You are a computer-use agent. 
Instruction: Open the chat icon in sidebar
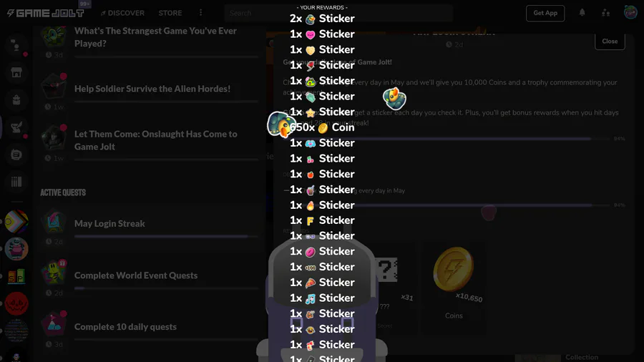[x=16, y=155]
